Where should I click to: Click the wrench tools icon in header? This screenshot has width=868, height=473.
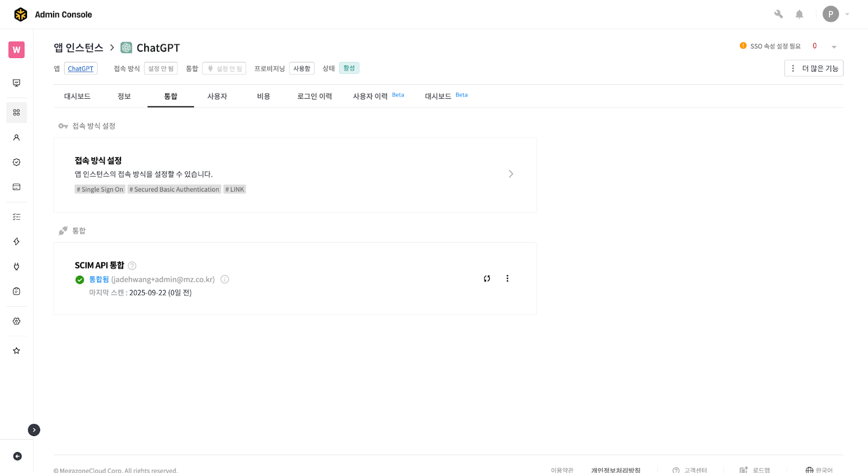(x=778, y=14)
